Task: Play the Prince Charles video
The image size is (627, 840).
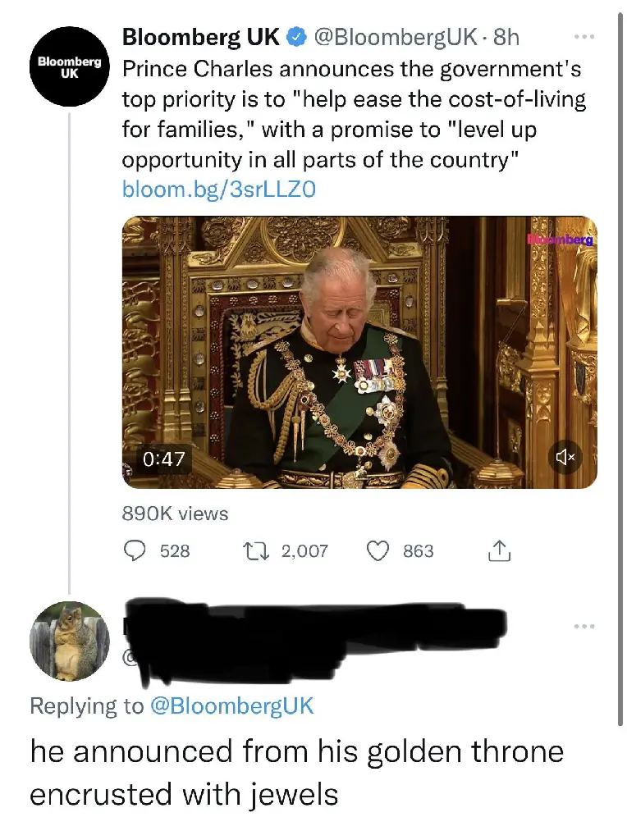Action: click(359, 352)
